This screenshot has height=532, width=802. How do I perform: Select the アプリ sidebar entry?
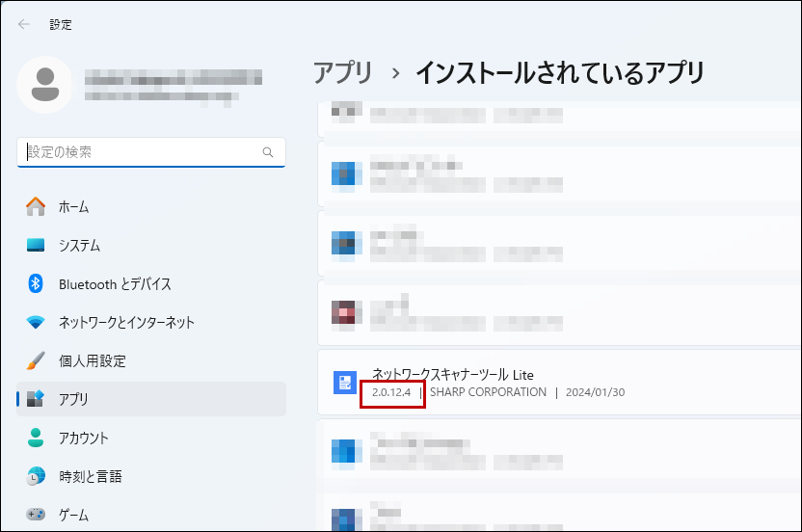click(151, 399)
